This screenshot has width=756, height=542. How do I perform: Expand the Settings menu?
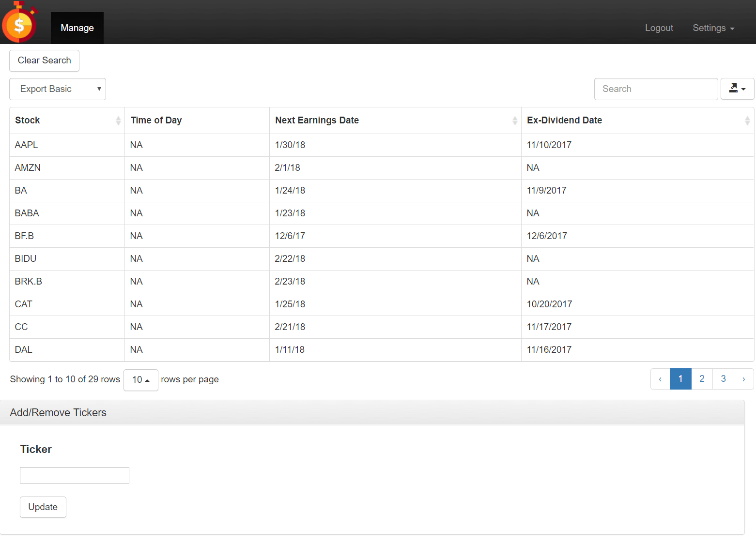pyautogui.click(x=713, y=28)
